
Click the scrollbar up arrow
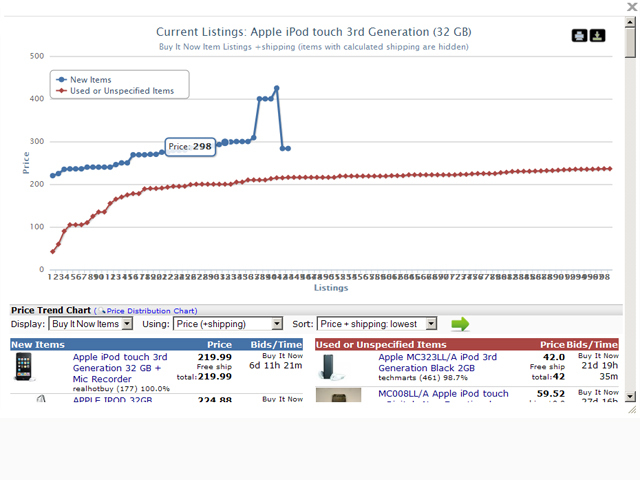[630, 22]
